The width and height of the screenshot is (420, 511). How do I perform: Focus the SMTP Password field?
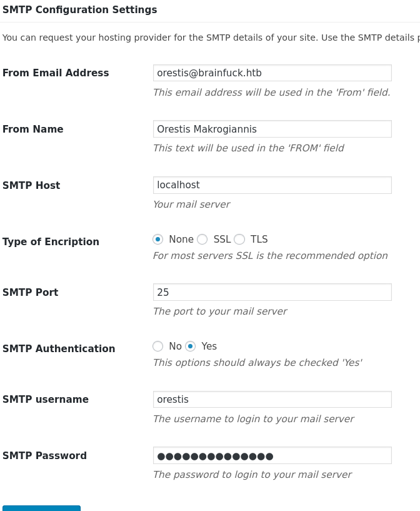[272, 456]
